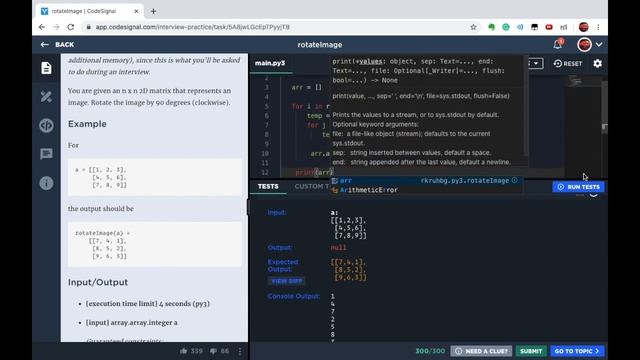This screenshot has height=360, width=640.
Task: Click the notifications bell icon
Action: (558, 44)
